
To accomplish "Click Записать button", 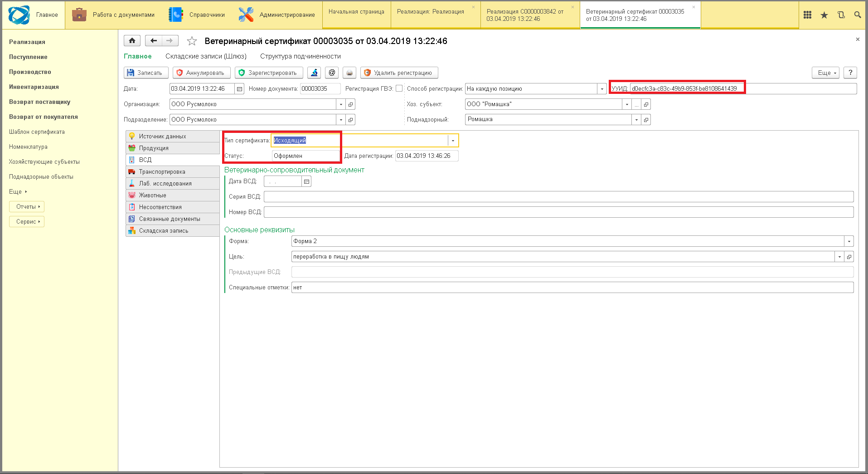I will pos(146,73).
